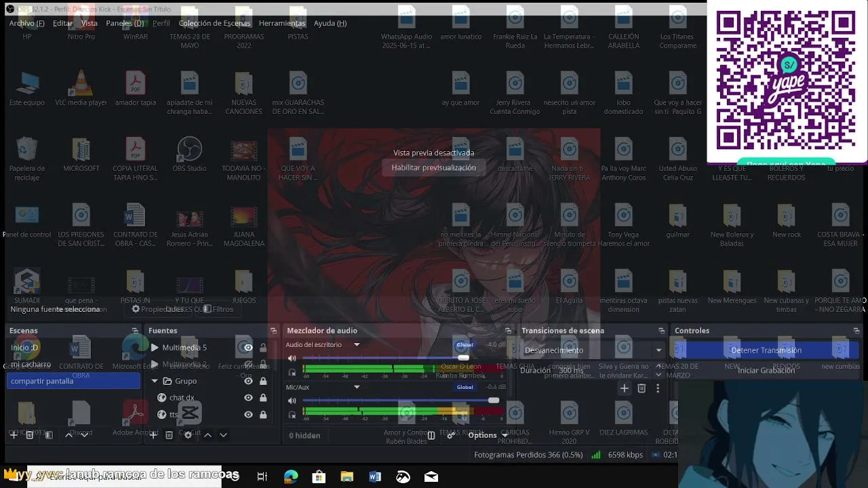Unlock the Multimedia 5 source
Screen dimensions: 868x488
263,348
